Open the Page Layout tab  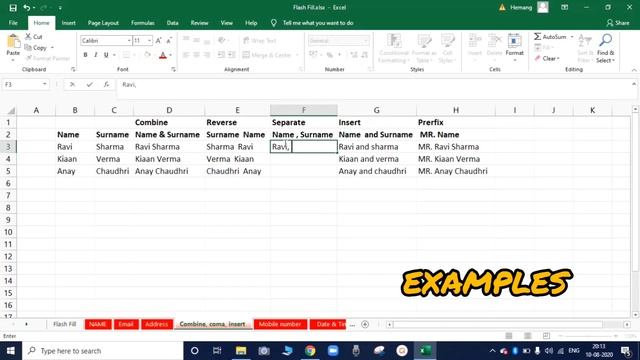pos(103,23)
